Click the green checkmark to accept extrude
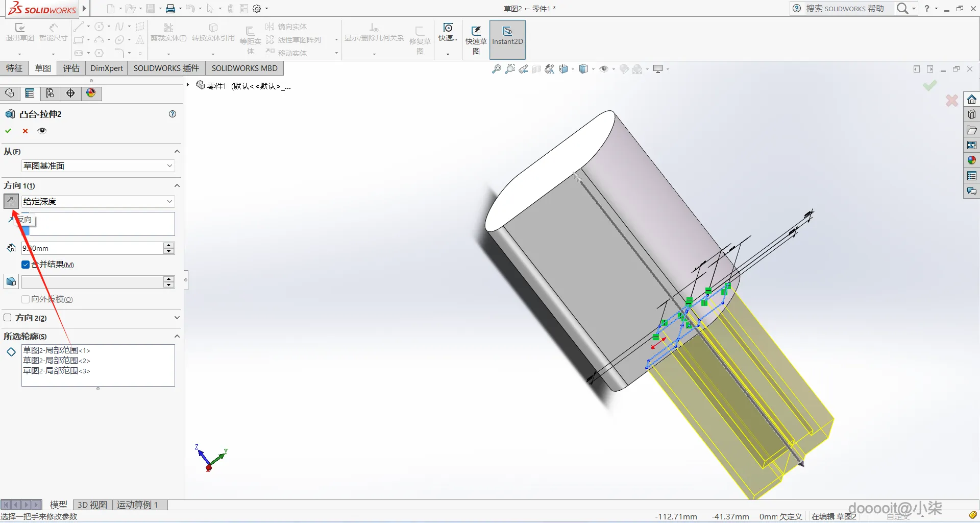Viewport: 980px width, 523px height. tap(8, 131)
